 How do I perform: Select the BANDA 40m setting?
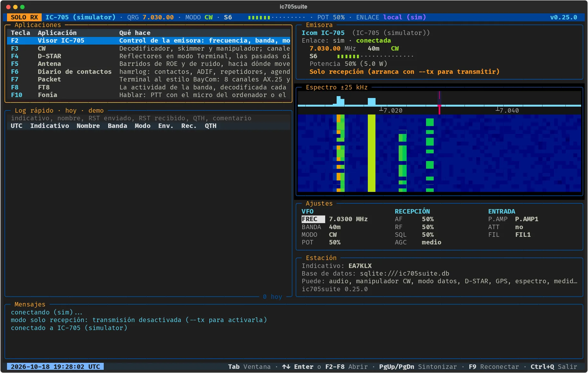click(x=321, y=227)
